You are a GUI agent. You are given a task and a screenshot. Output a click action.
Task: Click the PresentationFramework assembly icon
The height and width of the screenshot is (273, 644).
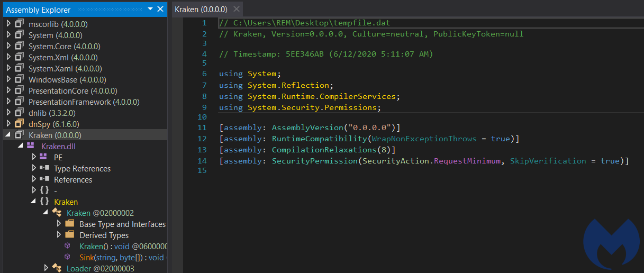20,102
